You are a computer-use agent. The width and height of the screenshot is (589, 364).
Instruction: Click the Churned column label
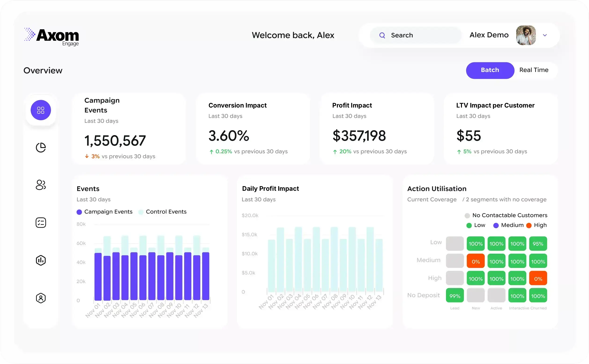(x=538, y=308)
